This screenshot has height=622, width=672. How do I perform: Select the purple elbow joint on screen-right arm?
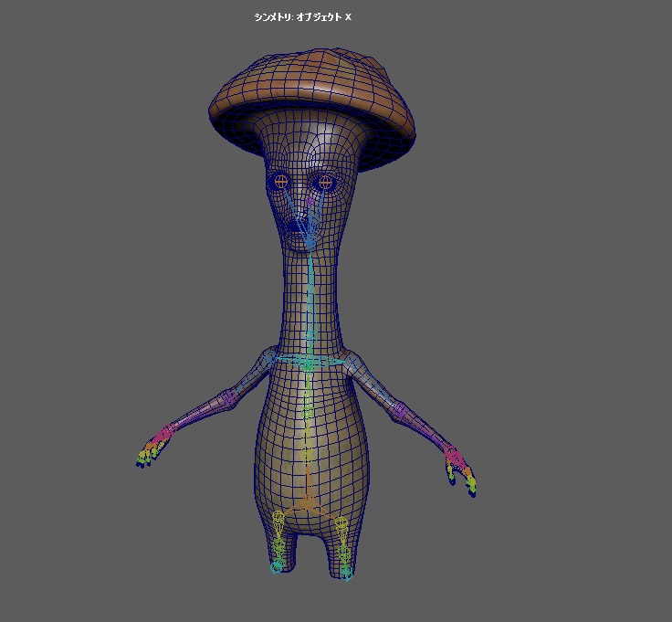[399, 410]
